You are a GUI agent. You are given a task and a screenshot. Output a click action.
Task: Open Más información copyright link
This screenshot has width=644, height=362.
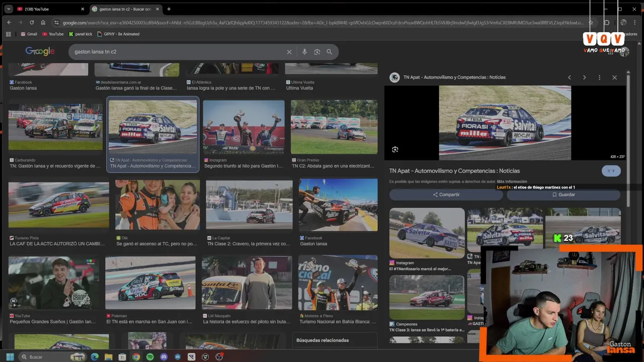(x=512, y=182)
